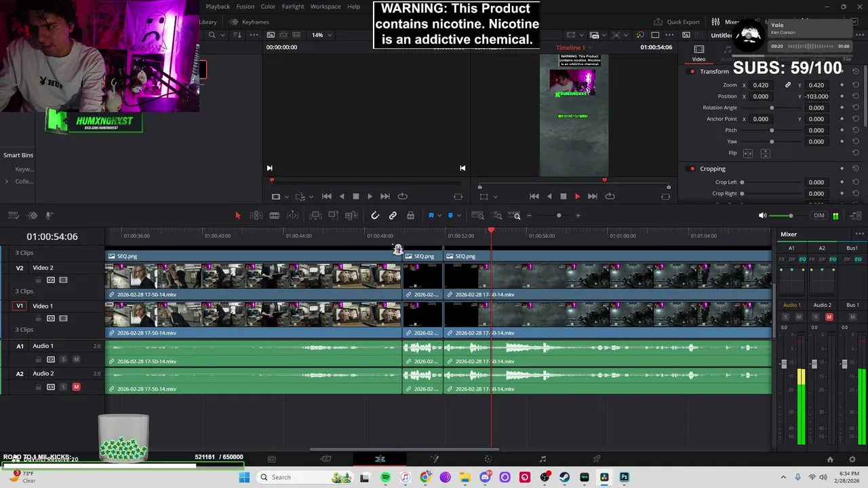Toggle loop in the timeline viewer
Viewport: 868px width, 488px height.
[x=610, y=197]
